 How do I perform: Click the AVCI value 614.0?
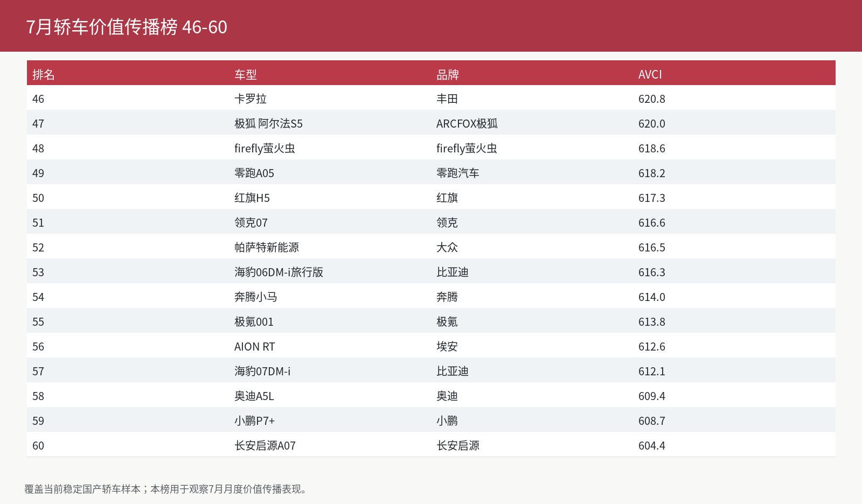[x=652, y=297]
